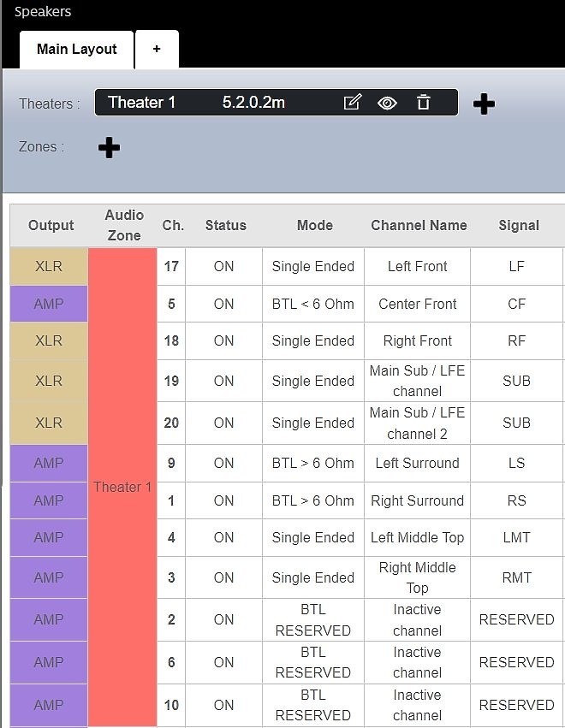Open the Main Layout tab

tap(76, 50)
